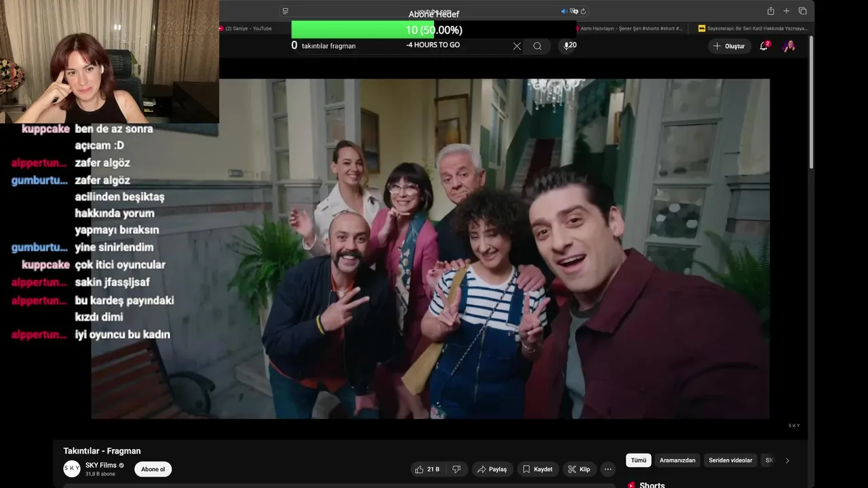Mute tab audio with the speaker icon

click(x=564, y=11)
